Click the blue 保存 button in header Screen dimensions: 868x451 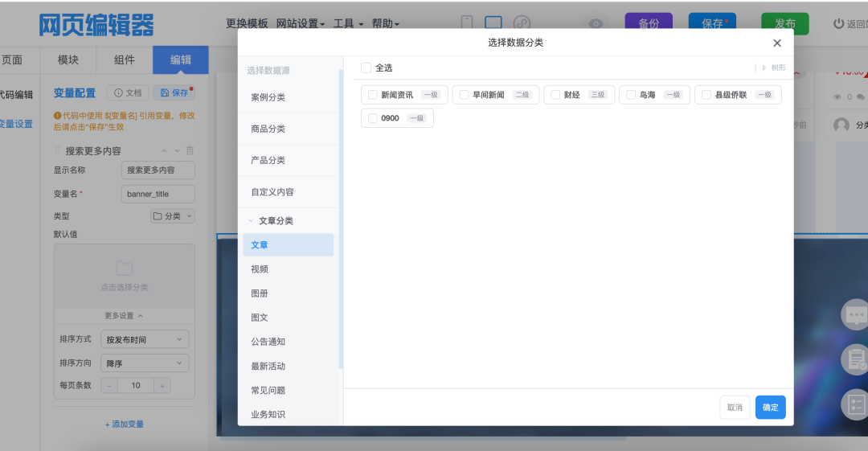click(x=712, y=23)
